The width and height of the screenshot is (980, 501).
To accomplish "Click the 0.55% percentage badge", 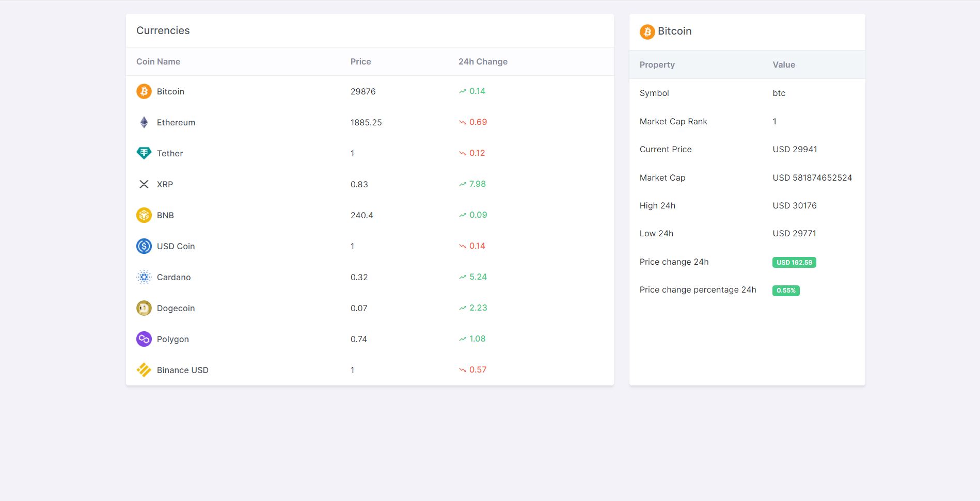I will tap(785, 290).
